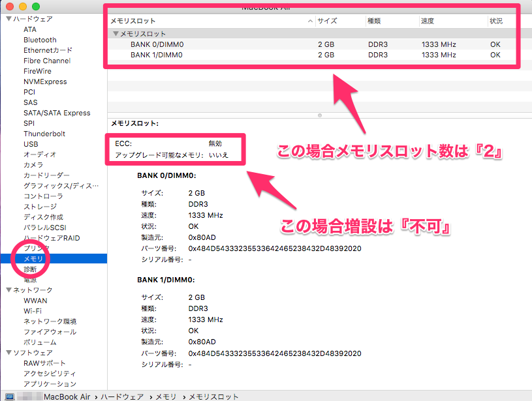Select ネットワーク環境 in the sidebar
The width and height of the screenshot is (532, 401).
[50, 321]
